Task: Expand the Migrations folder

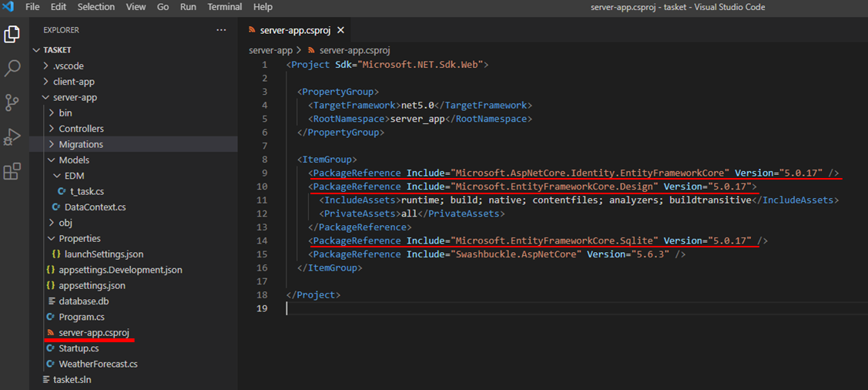Action: 52,145
